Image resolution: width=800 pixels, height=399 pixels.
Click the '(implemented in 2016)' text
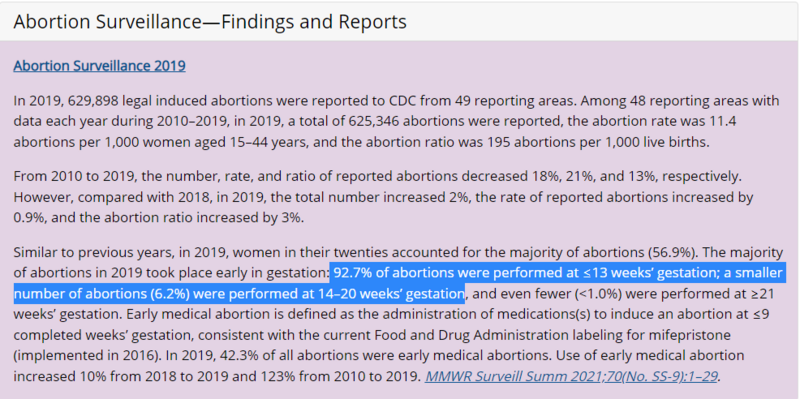pyautogui.click(x=84, y=356)
